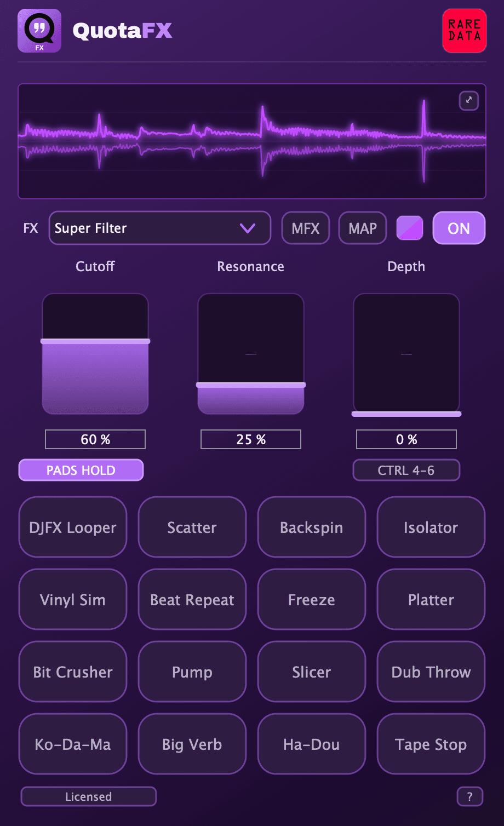Open the Rare Data red badge
Screen dimensions: 504x826
point(465,31)
